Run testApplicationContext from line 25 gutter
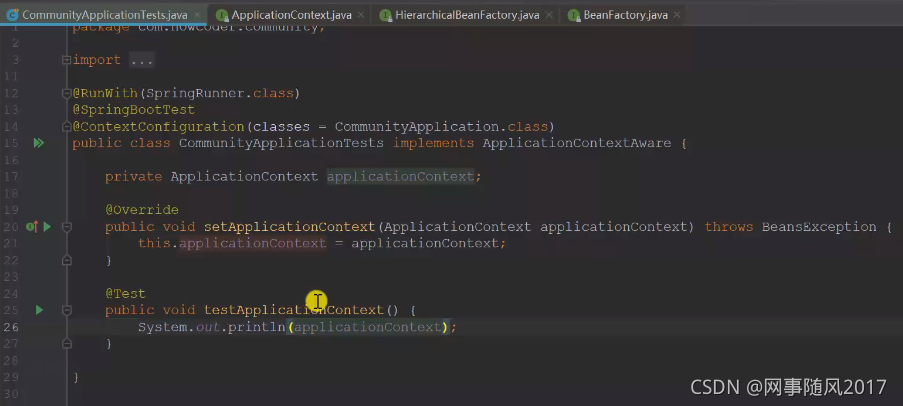Viewport: 903px width, 406px height. click(x=39, y=310)
